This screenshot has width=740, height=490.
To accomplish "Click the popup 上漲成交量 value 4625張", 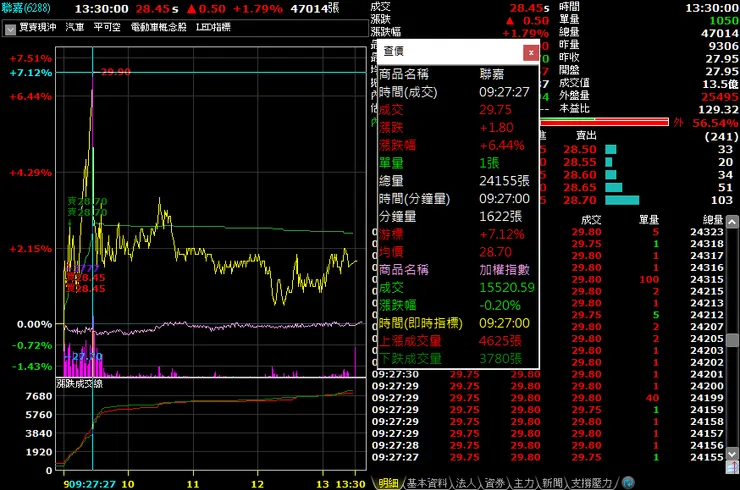I will pos(500,341).
